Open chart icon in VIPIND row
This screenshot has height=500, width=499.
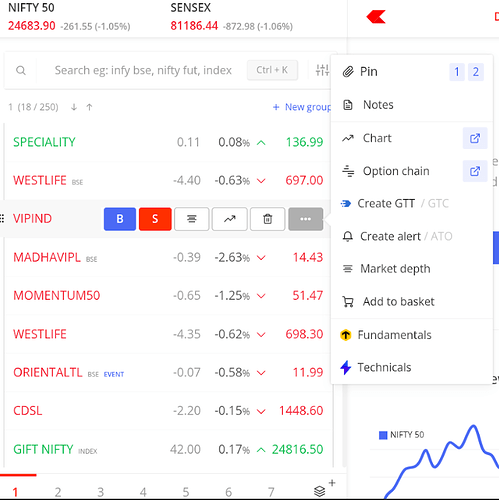(230, 219)
